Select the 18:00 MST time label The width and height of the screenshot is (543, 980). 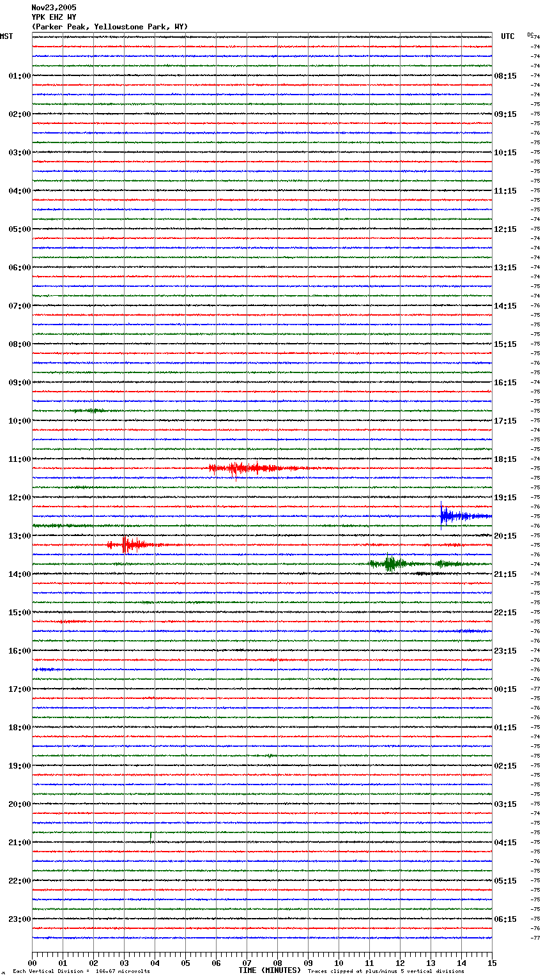point(20,728)
